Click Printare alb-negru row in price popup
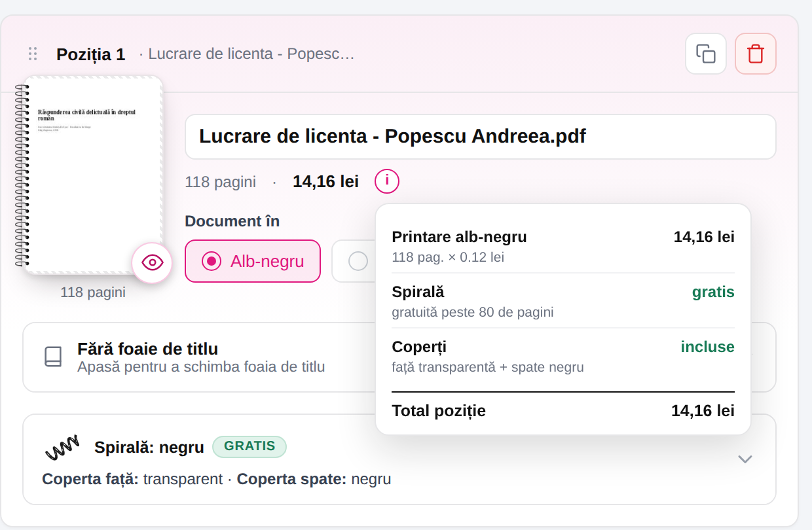Image resolution: width=812 pixels, height=530 pixels. coord(563,246)
